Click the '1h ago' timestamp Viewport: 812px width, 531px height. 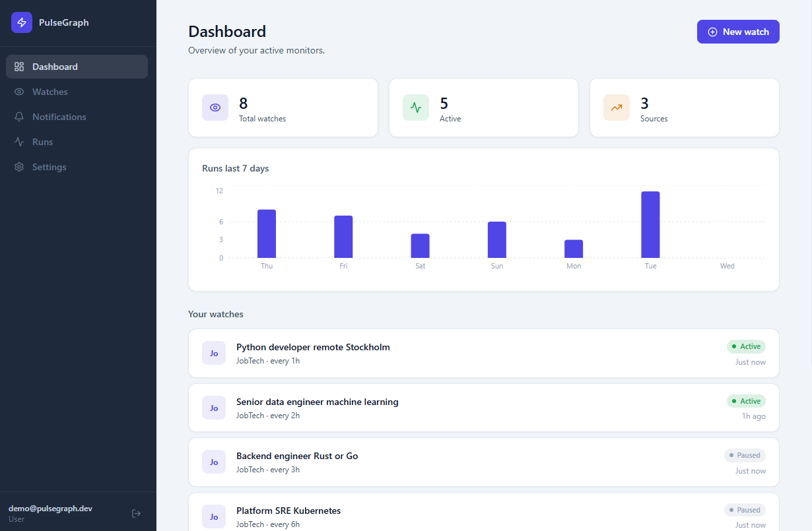coord(754,416)
